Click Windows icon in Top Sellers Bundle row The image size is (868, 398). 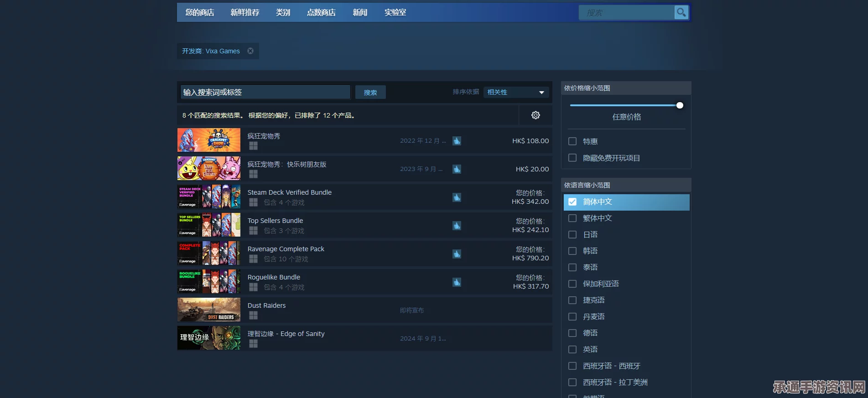tap(254, 231)
